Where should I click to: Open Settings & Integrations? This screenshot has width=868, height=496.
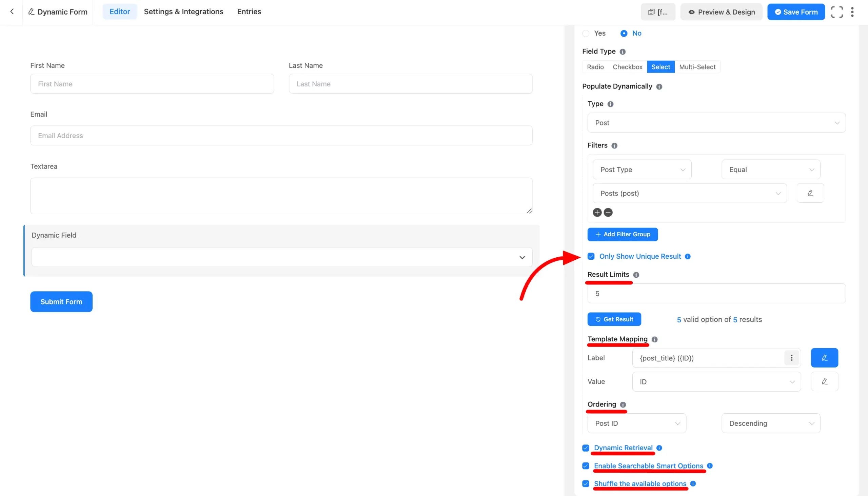click(x=184, y=11)
